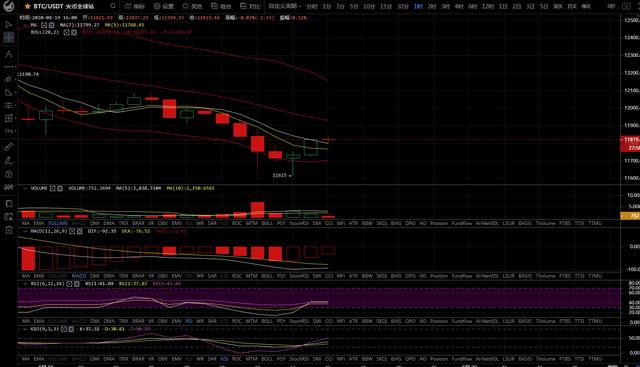Select the text annotation A tool
Screen dimensions: 640x367
click(x=9, y=54)
